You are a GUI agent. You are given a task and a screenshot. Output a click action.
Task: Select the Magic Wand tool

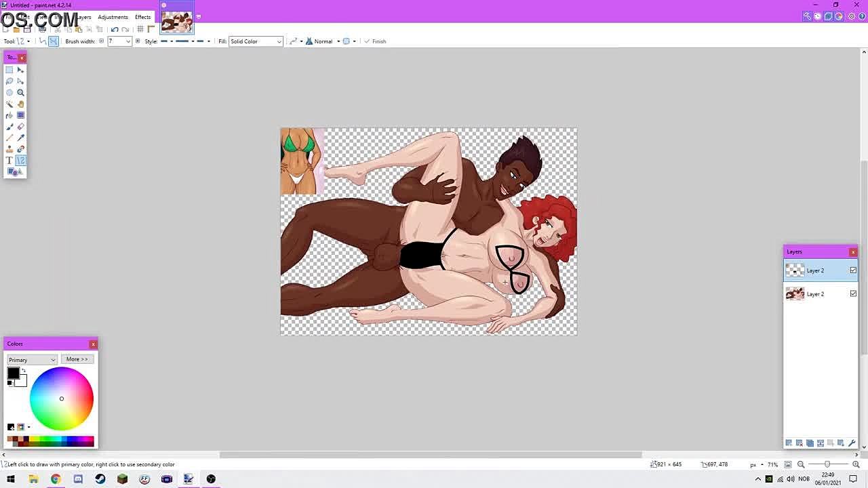pyautogui.click(x=9, y=104)
